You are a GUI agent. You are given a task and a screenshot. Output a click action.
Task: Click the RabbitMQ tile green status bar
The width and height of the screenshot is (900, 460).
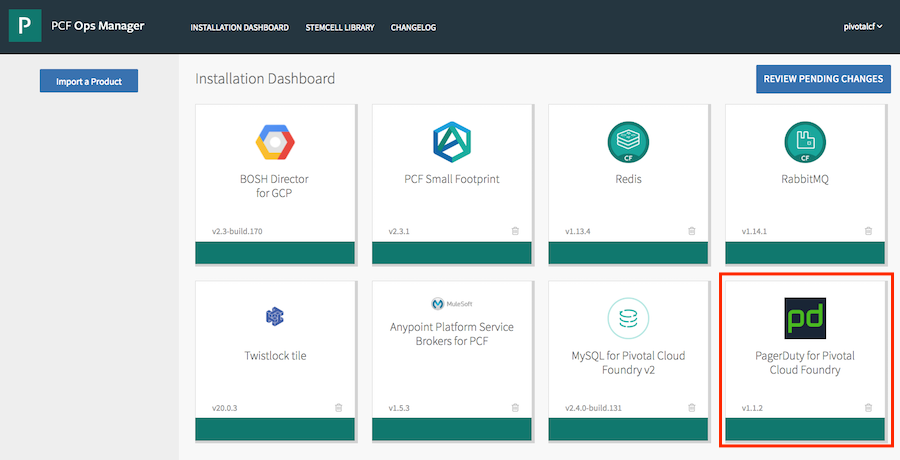805,253
